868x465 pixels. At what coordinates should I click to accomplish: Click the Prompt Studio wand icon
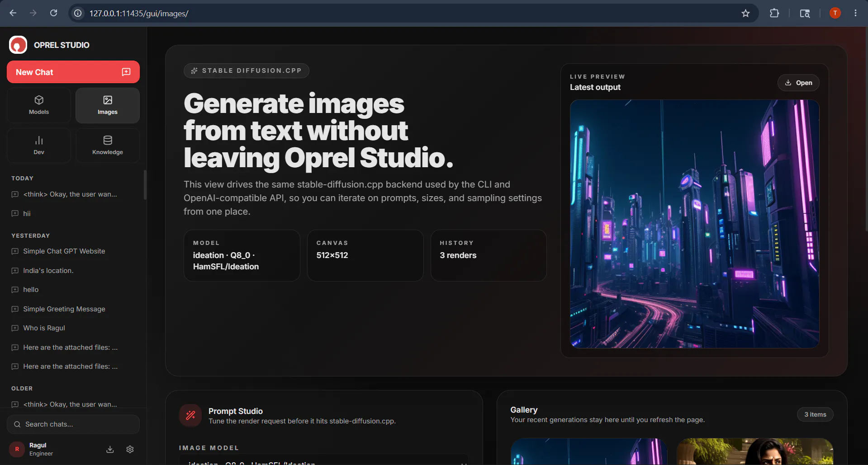(190, 415)
